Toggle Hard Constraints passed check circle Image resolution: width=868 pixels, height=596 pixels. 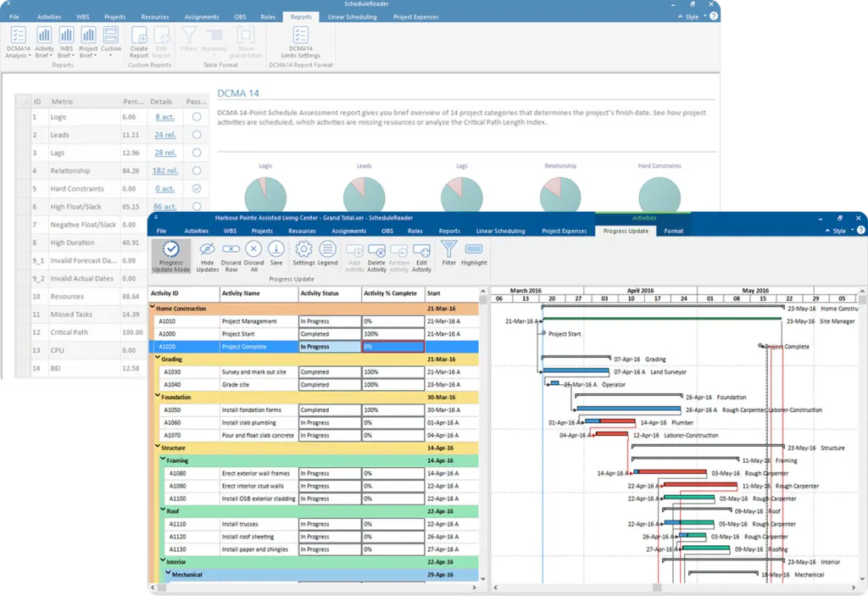(x=197, y=188)
